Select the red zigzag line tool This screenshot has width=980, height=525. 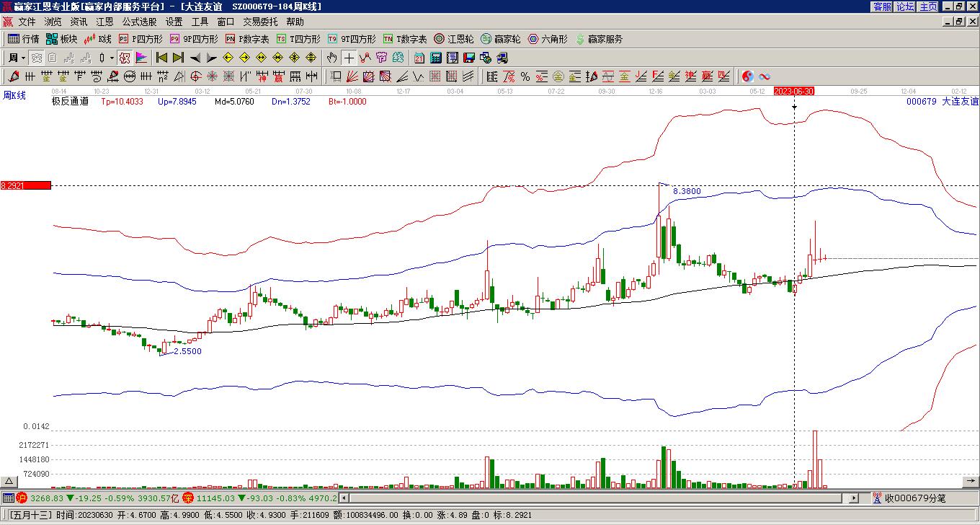(365, 58)
